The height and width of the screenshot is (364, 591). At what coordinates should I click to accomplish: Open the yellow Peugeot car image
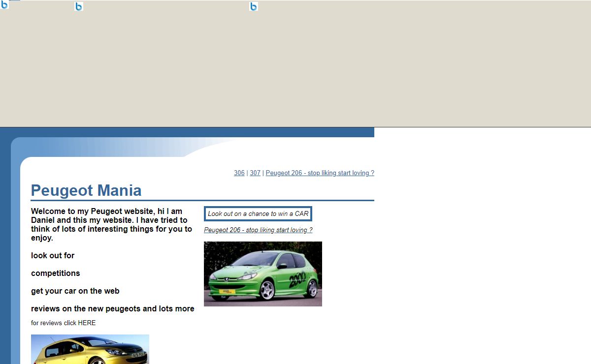pyautogui.click(x=90, y=349)
